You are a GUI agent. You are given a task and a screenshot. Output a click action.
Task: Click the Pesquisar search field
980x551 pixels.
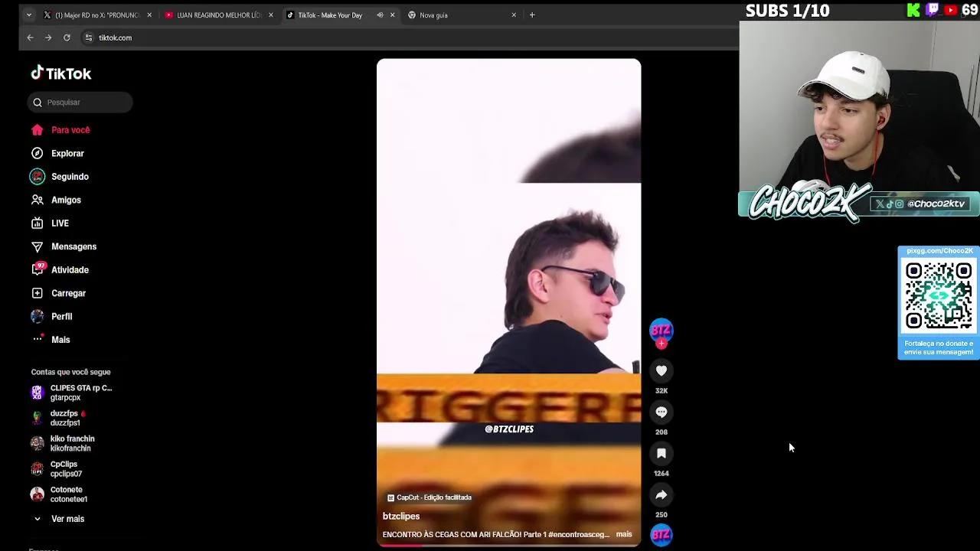80,102
